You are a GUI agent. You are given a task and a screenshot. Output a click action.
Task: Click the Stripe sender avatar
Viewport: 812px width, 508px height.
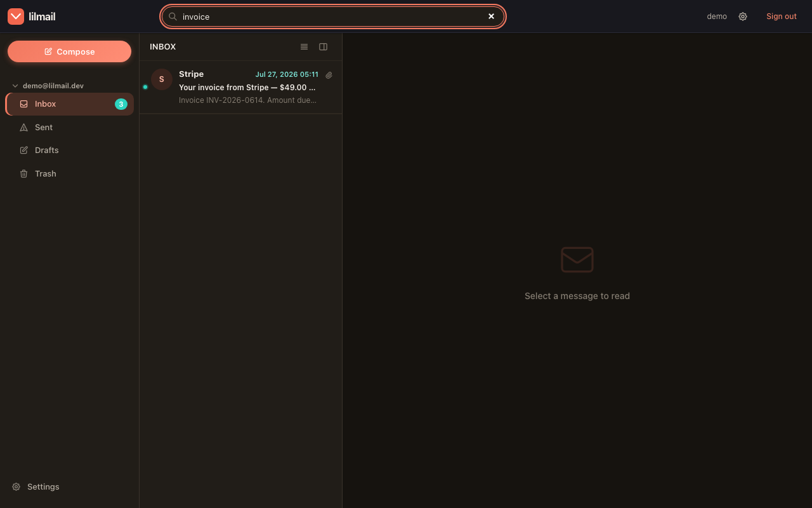[162, 79]
